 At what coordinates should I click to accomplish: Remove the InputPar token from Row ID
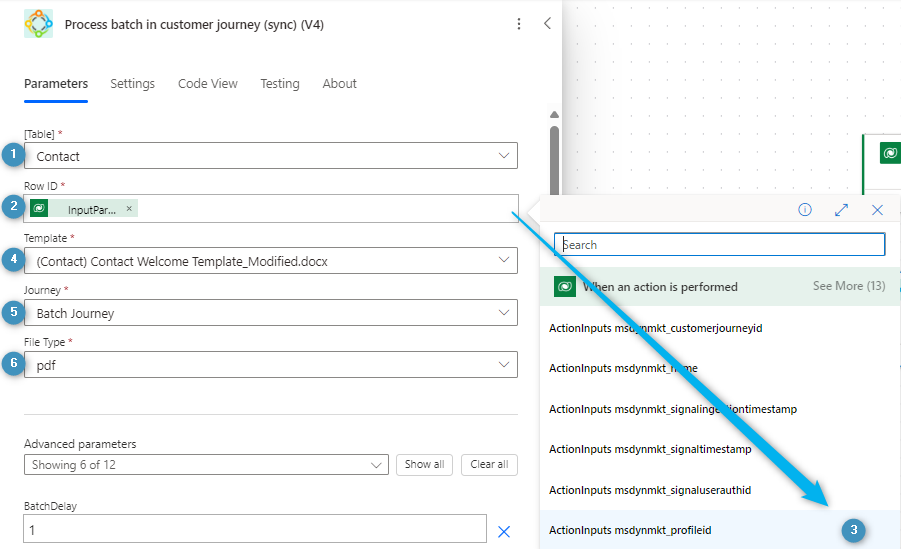tap(129, 209)
